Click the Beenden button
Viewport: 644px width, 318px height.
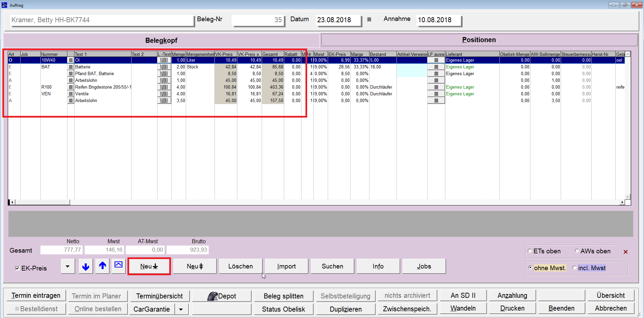click(x=561, y=308)
